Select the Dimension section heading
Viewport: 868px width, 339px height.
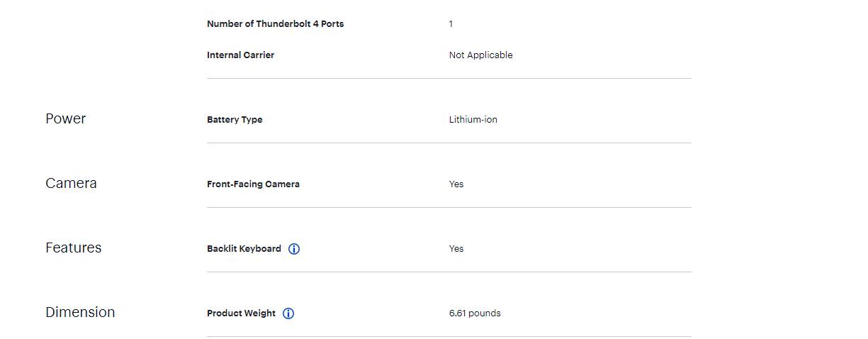80,312
